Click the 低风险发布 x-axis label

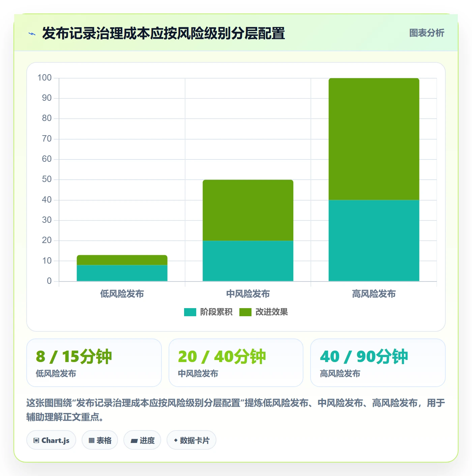(x=122, y=294)
